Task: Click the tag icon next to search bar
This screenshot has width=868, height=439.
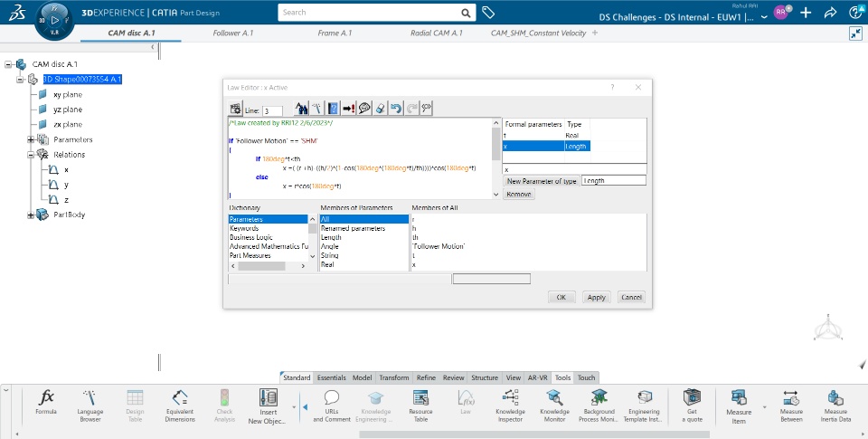Action: (488, 12)
